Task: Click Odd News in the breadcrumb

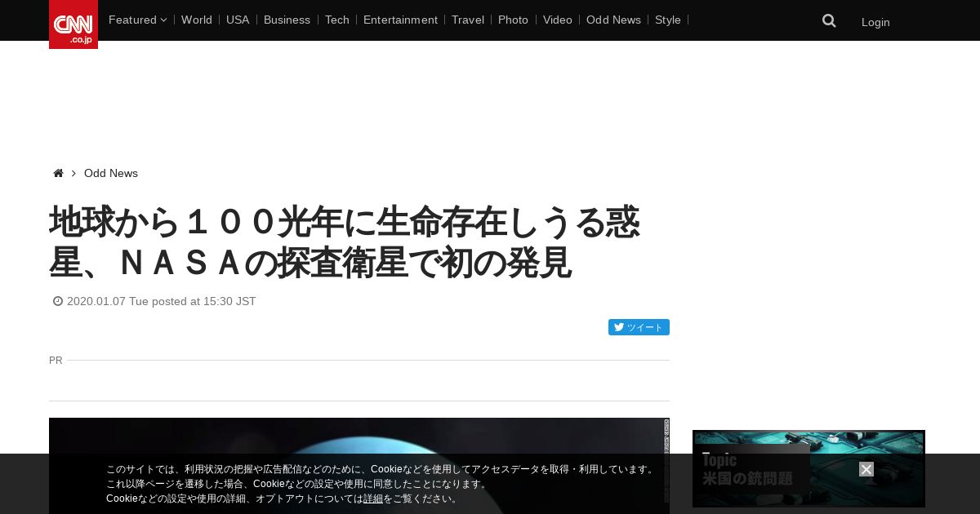Action: [x=111, y=173]
